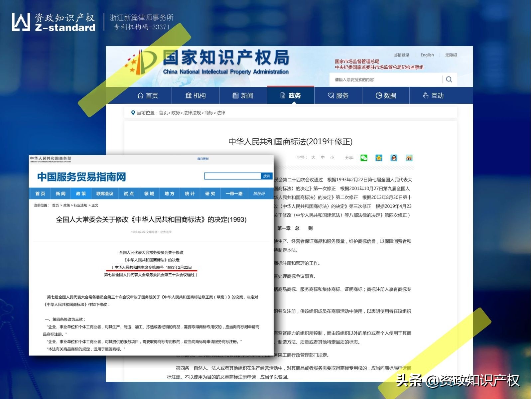Share article via QQ
Viewport: 532px width, 399px height.
point(394,158)
